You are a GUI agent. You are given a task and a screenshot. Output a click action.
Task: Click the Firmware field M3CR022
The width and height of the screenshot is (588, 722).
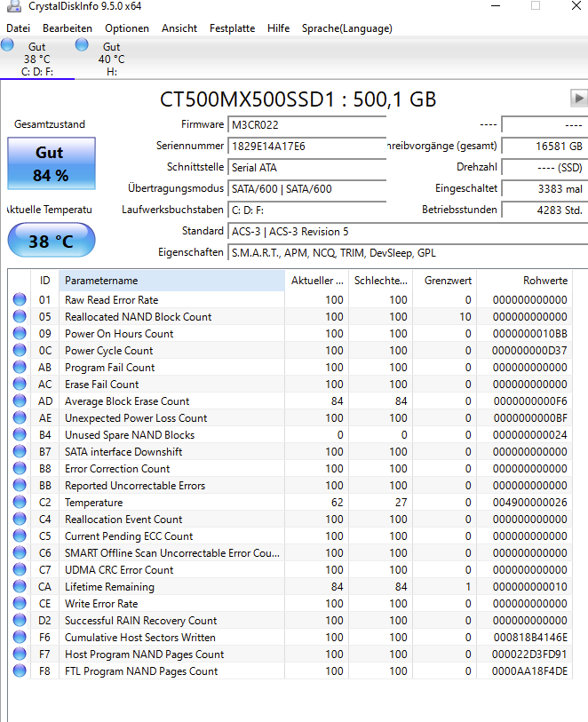307,125
